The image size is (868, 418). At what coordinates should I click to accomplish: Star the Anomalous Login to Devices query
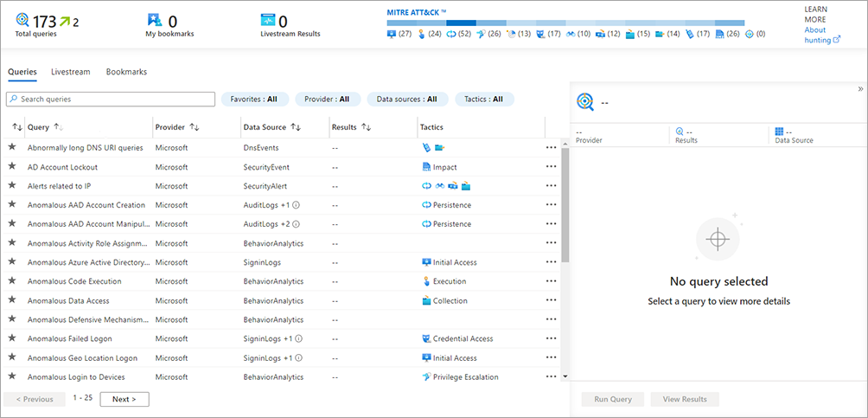tap(12, 376)
